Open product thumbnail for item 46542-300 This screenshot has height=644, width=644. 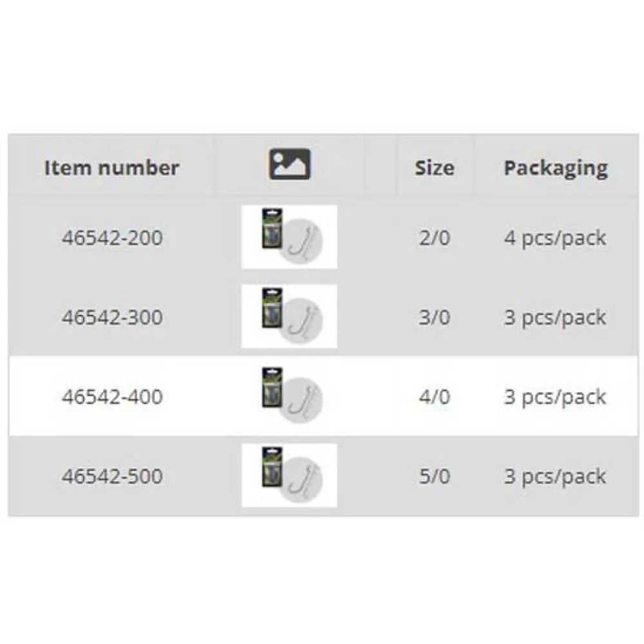pyautogui.click(x=289, y=316)
